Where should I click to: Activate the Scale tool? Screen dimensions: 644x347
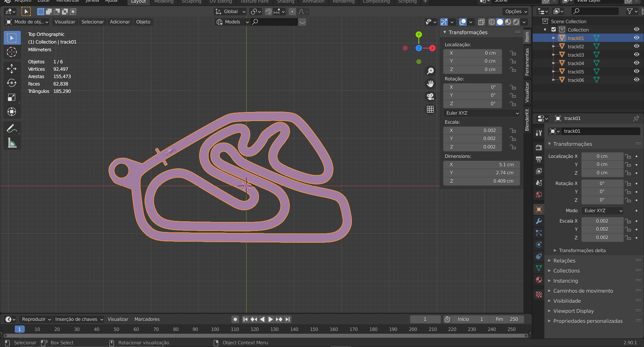[12, 98]
